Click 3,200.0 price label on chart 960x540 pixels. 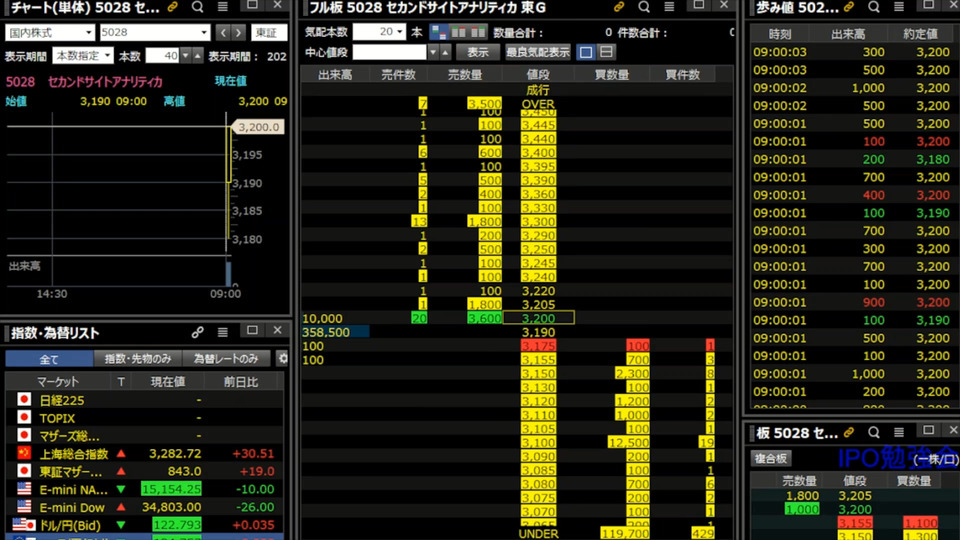(258, 127)
